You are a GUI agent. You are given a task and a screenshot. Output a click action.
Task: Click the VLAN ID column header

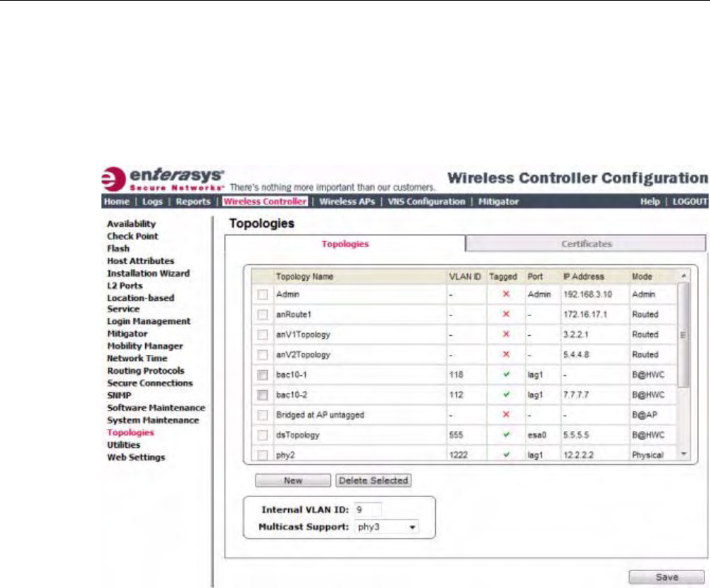pos(465,277)
